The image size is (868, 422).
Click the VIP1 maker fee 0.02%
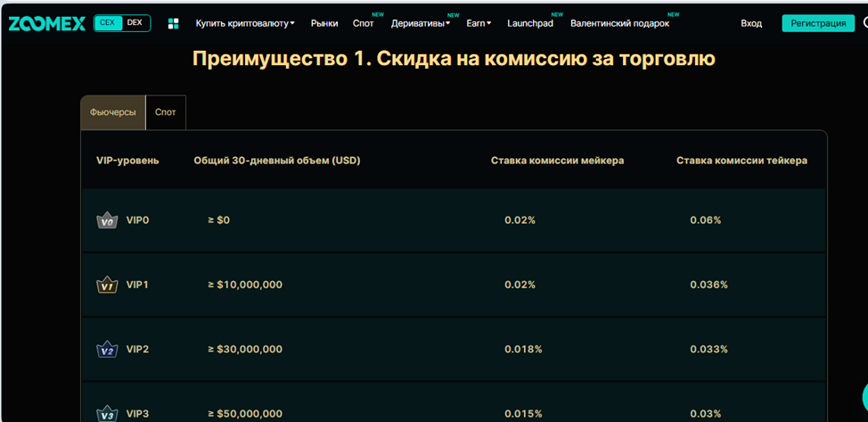pos(520,285)
